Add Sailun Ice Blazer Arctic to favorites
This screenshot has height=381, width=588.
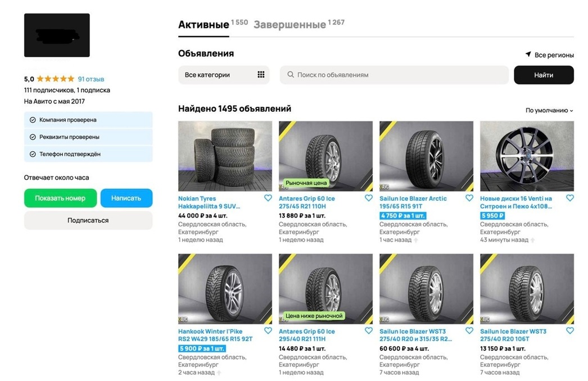[x=469, y=198]
